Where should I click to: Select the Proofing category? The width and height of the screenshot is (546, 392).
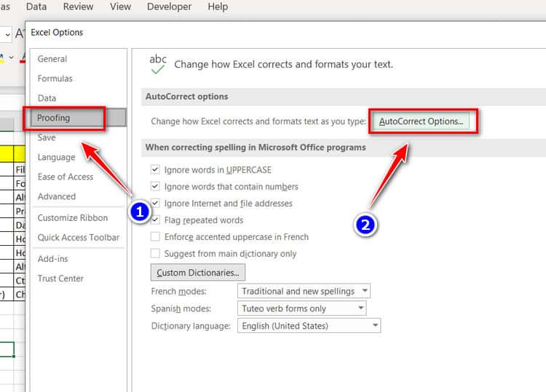point(79,118)
